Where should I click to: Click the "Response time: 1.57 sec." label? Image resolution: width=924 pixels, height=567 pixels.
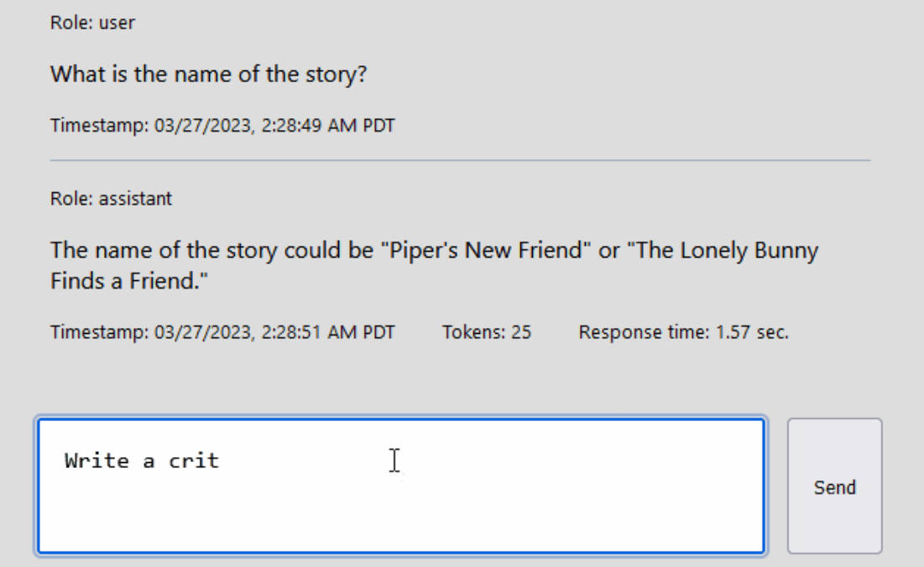tap(683, 332)
